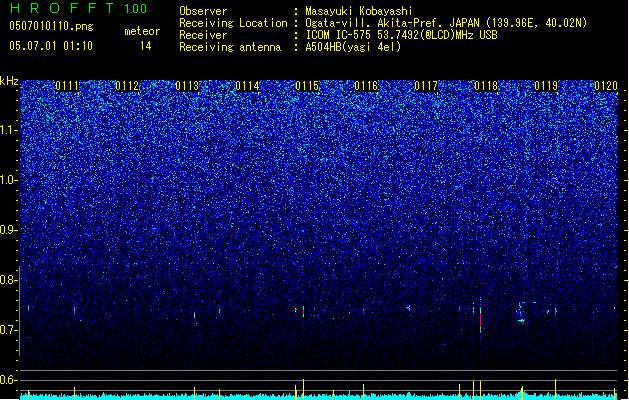This screenshot has width=629, height=400.
Task: Click the Receiver label
Action: coord(203,35)
